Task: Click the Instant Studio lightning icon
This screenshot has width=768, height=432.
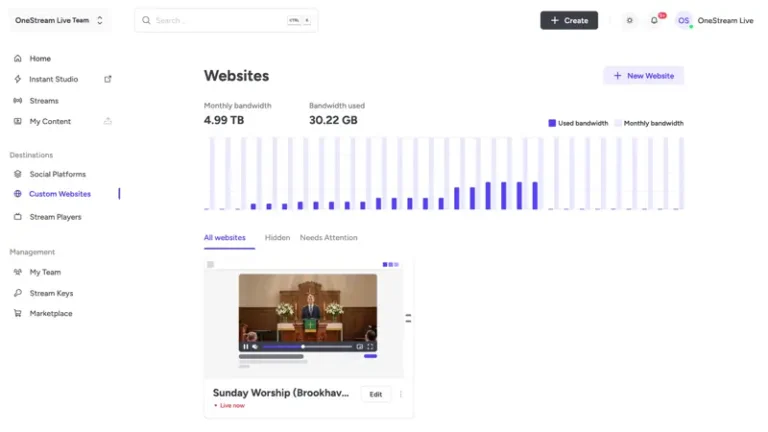Action: click(x=18, y=79)
